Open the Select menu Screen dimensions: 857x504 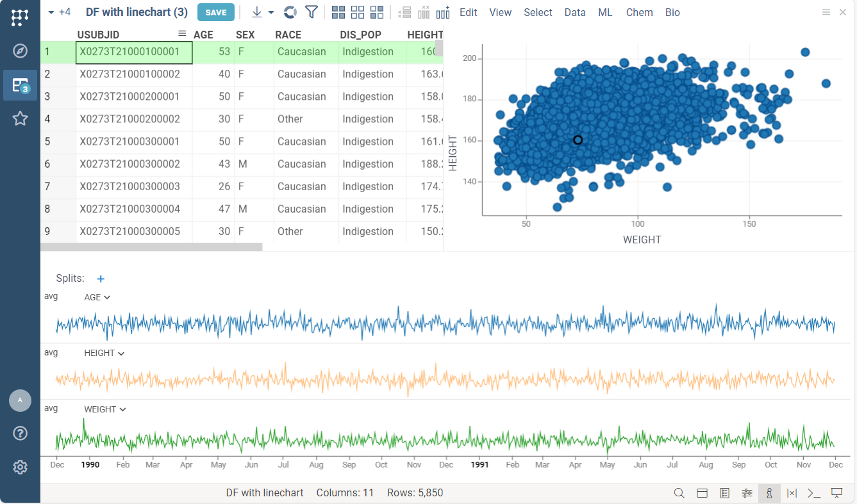coord(537,12)
